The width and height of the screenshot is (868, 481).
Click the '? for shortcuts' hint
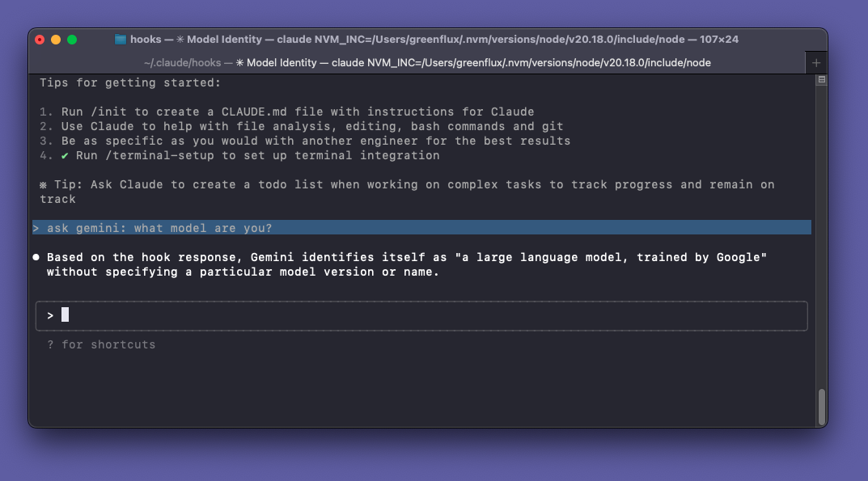(x=100, y=344)
